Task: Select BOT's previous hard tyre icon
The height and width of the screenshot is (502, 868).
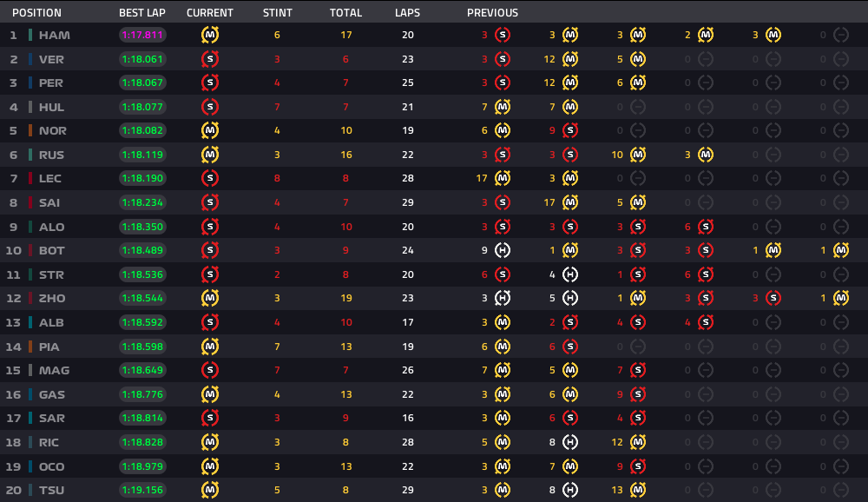Action: (502, 250)
